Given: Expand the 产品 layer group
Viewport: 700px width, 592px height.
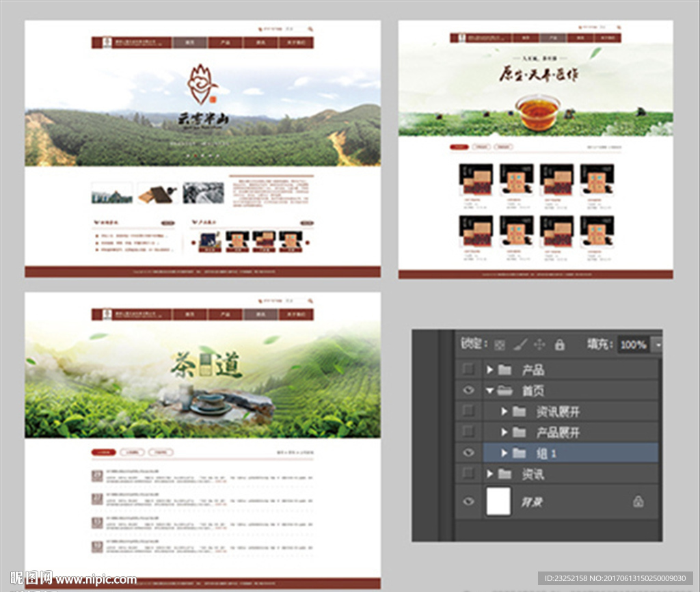Looking at the screenshot, I should (489, 370).
